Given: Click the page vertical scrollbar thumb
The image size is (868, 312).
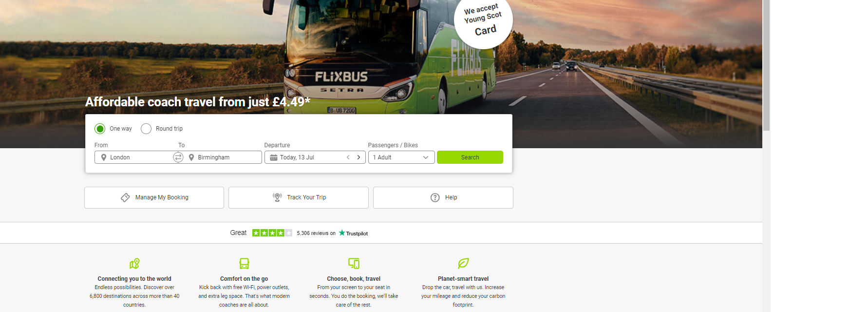Looking at the screenshot, I should [766, 65].
